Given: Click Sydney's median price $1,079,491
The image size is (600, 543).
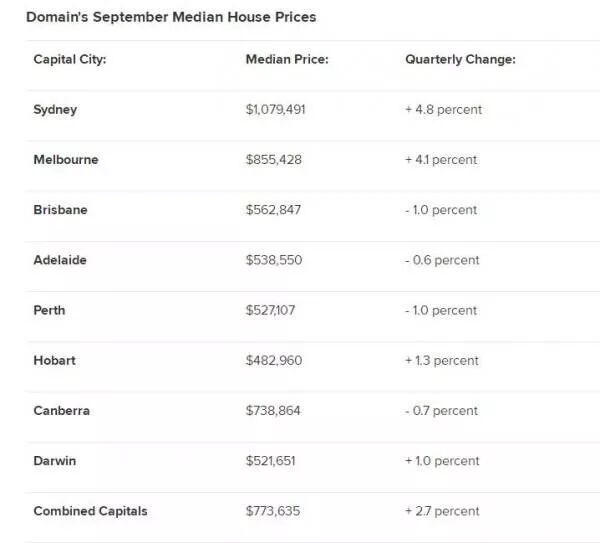Looking at the screenshot, I should (275, 109).
